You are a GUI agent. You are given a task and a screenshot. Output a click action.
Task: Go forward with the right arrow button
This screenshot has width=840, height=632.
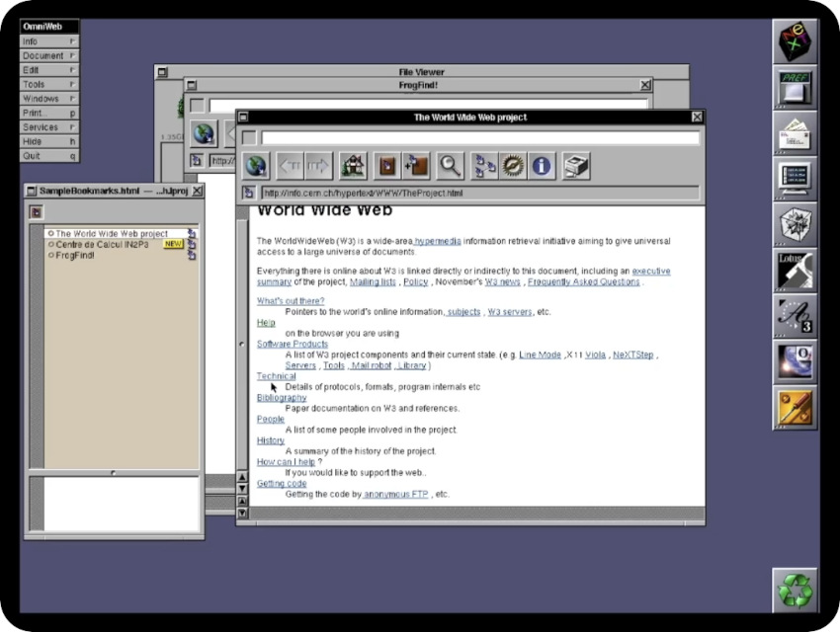click(318, 166)
